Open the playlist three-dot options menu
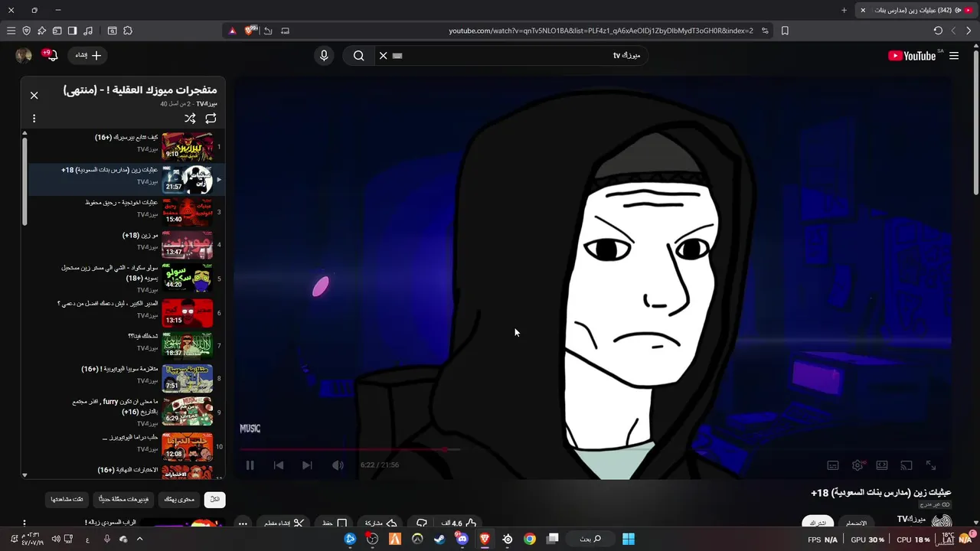 click(34, 118)
